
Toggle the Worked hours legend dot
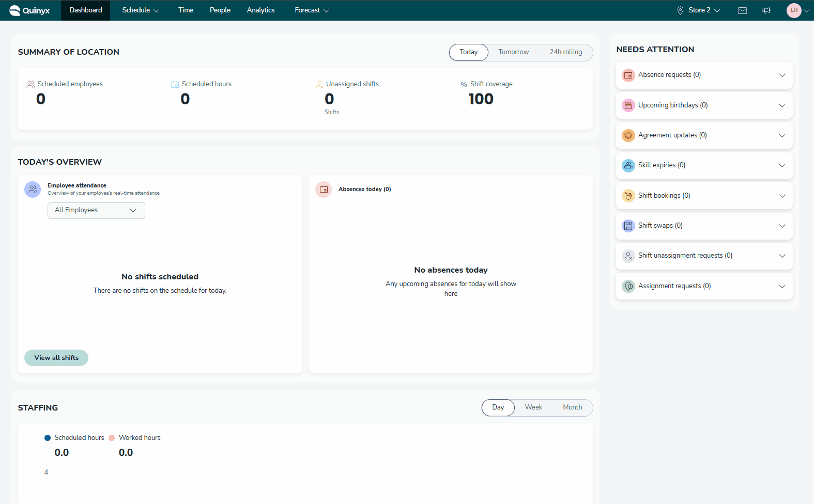coord(112,438)
